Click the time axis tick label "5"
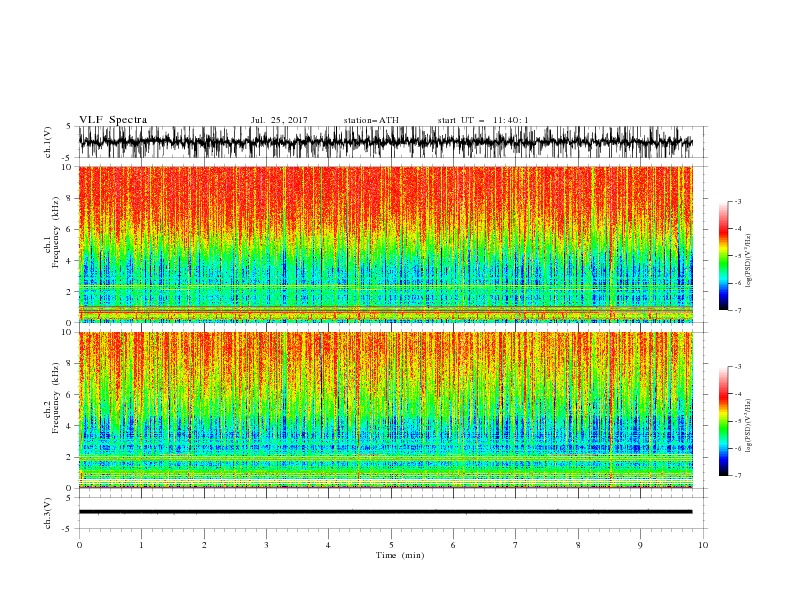This screenshot has width=792, height=612. tap(391, 545)
